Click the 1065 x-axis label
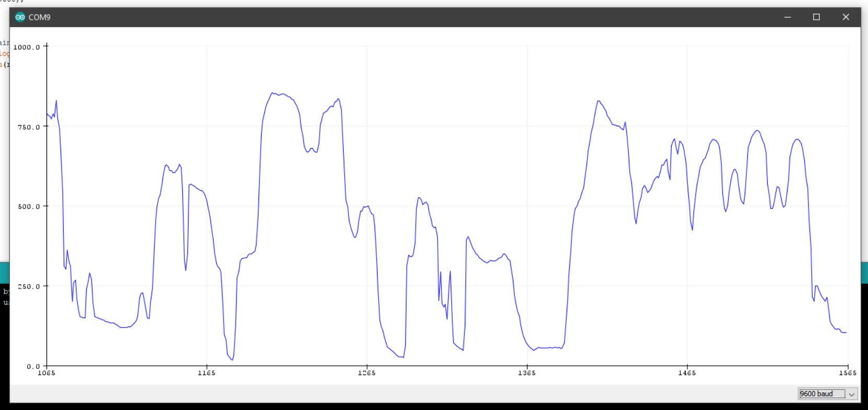The height and width of the screenshot is (410, 868). click(x=46, y=373)
